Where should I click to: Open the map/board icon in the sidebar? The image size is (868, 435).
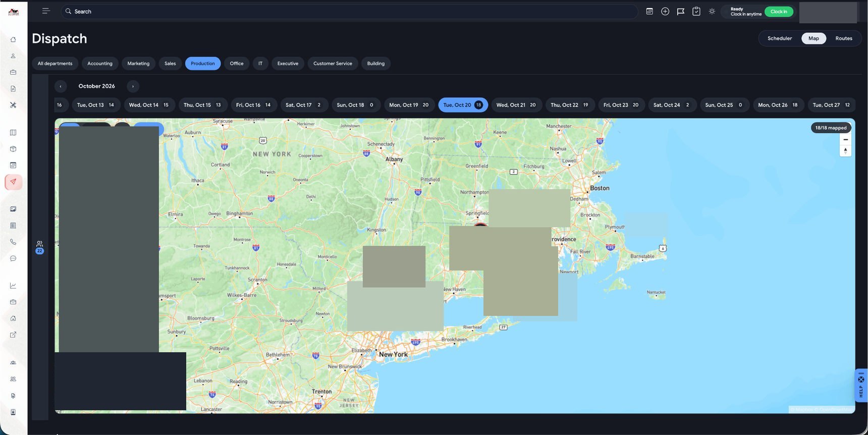[x=13, y=133]
